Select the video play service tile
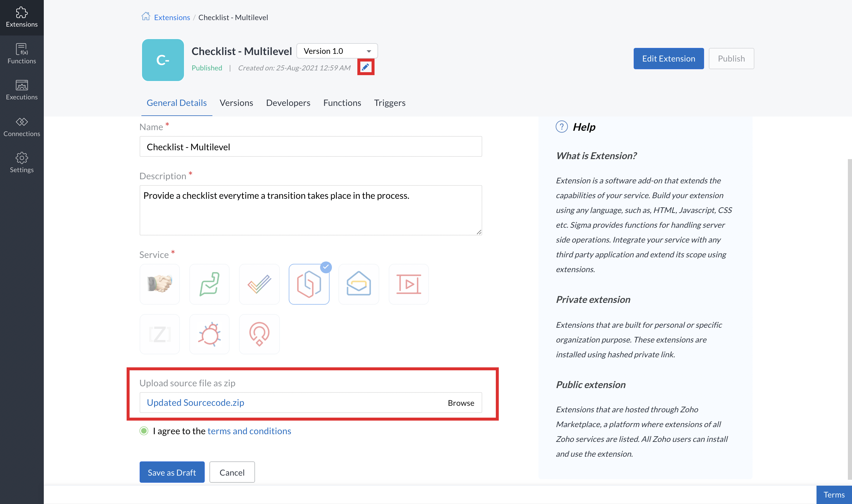 pos(409,284)
